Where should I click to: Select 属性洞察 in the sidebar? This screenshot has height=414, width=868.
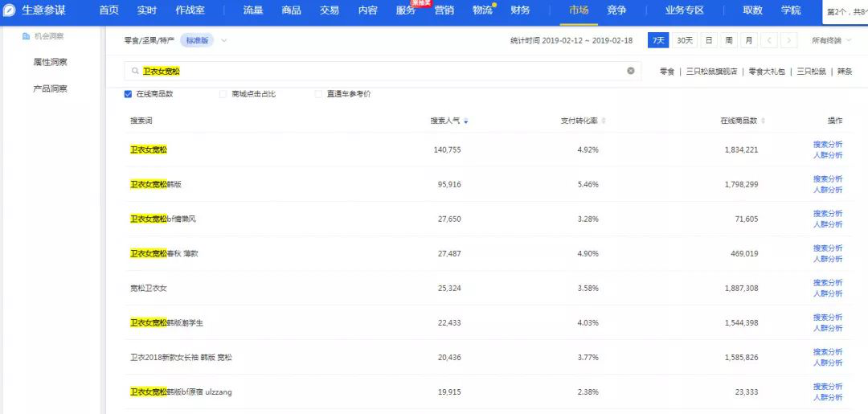(x=51, y=62)
